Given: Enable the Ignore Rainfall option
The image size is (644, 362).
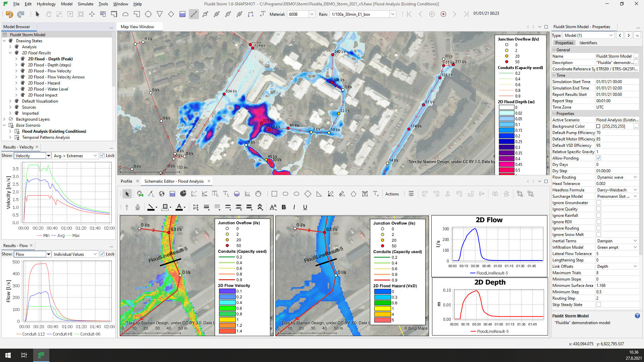Looking at the screenshot, I should pyautogui.click(x=598, y=215).
